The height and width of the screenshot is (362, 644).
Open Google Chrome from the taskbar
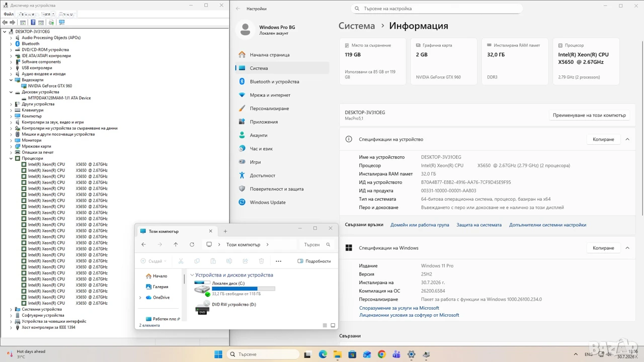coord(381,354)
